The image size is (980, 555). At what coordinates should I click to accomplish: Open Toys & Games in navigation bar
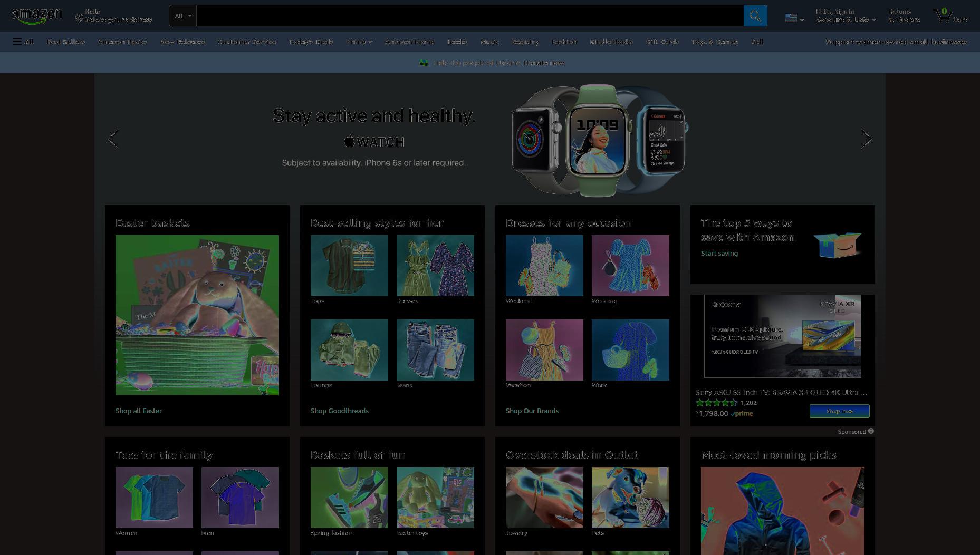[x=715, y=42]
